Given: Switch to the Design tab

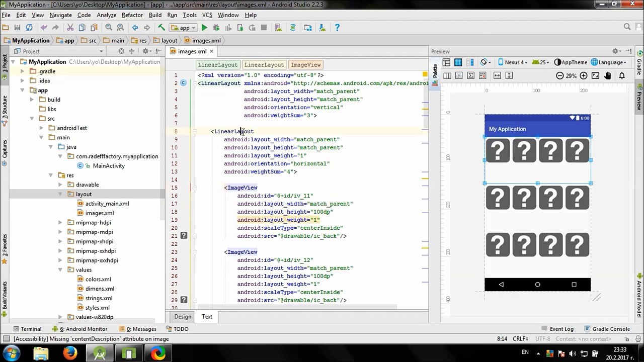Looking at the screenshot, I should coord(183,317).
